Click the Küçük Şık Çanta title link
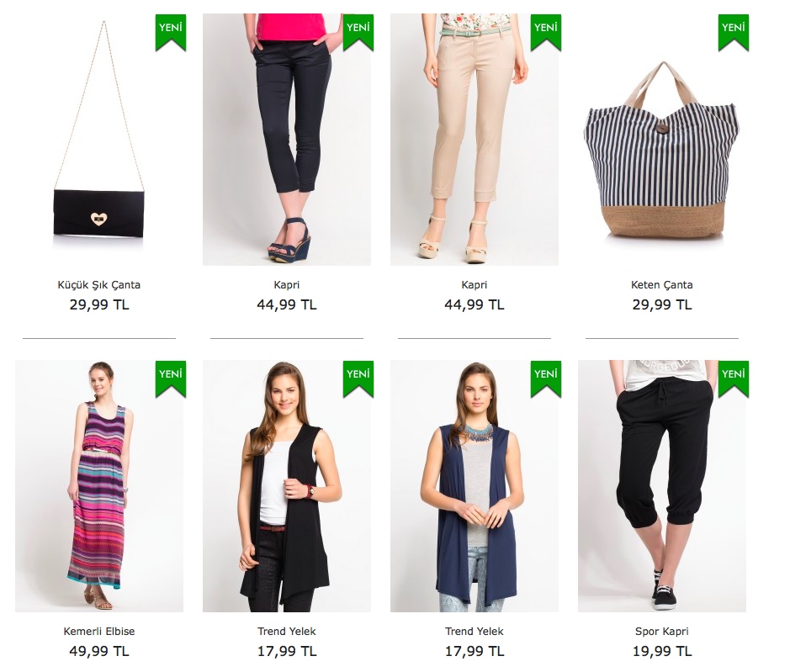The image size is (790, 672). [x=99, y=284]
